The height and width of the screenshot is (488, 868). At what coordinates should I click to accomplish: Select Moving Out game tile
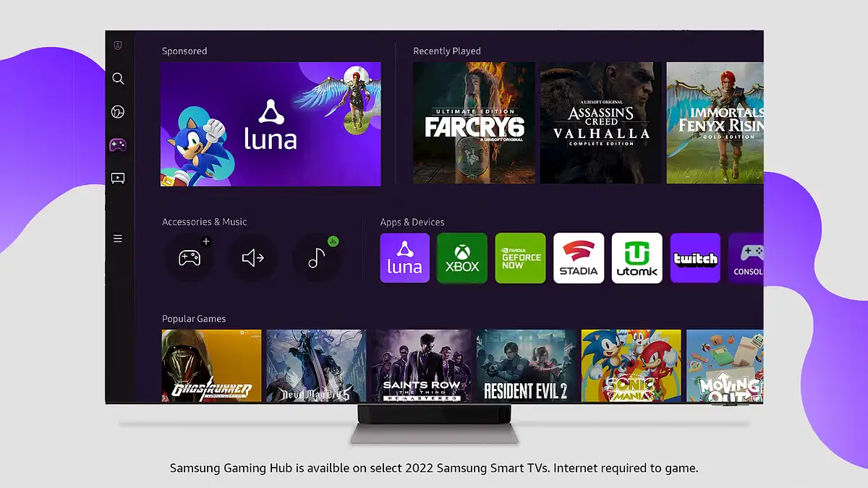[725, 365]
